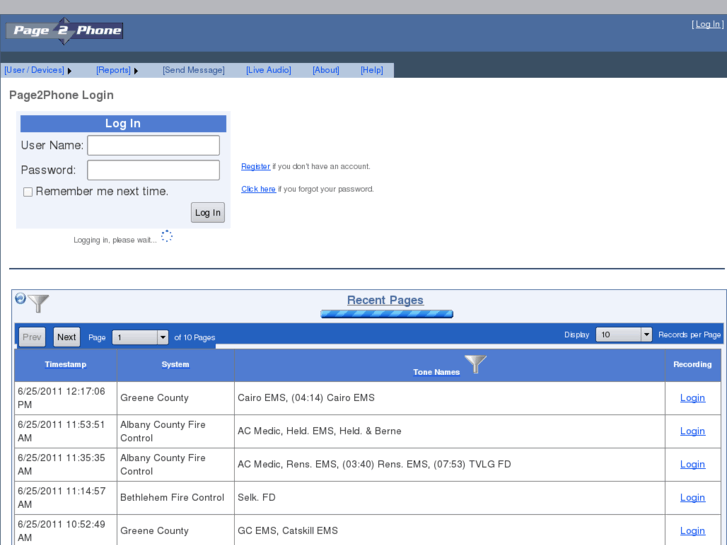Click 'Selk. FD' tone names cell
Viewport: 727px width, 545px height.
click(x=450, y=498)
